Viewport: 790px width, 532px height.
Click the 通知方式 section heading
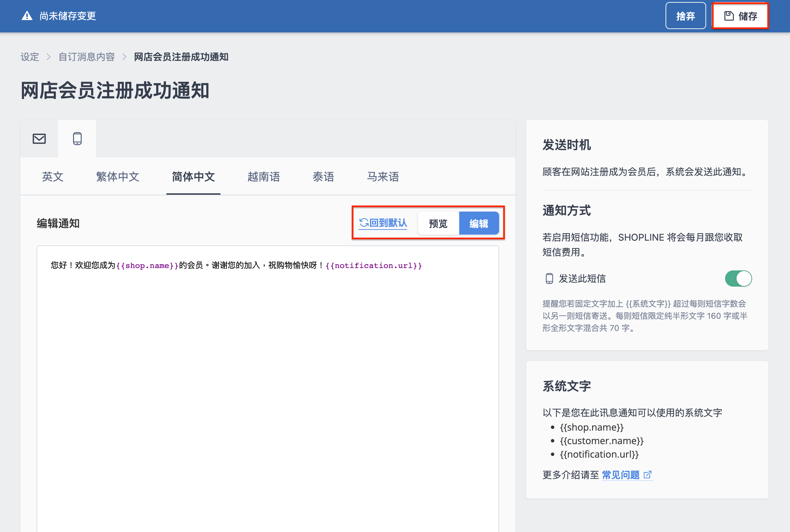click(x=566, y=210)
